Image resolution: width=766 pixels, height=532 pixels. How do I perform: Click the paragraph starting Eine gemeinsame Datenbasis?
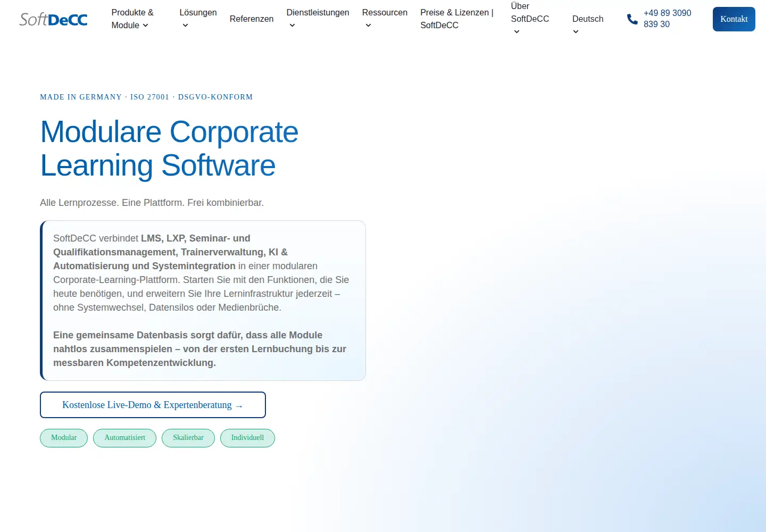click(199, 349)
